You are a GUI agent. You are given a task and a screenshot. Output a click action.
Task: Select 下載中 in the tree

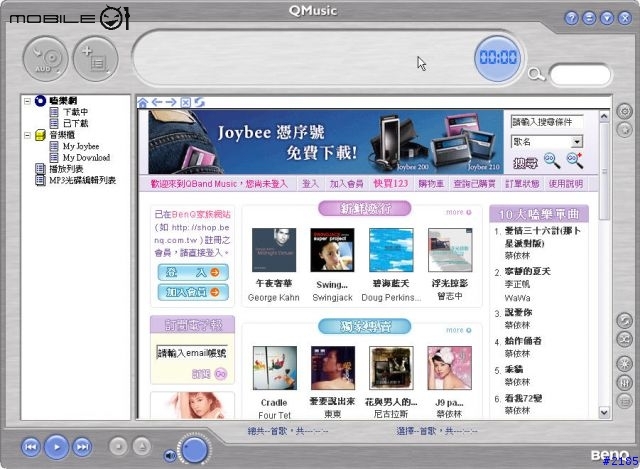tap(76, 112)
